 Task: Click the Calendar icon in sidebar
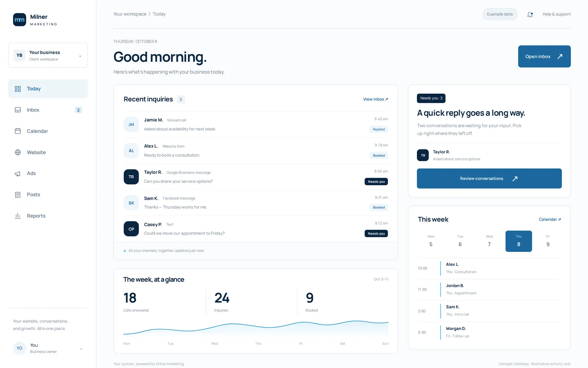coord(18,131)
